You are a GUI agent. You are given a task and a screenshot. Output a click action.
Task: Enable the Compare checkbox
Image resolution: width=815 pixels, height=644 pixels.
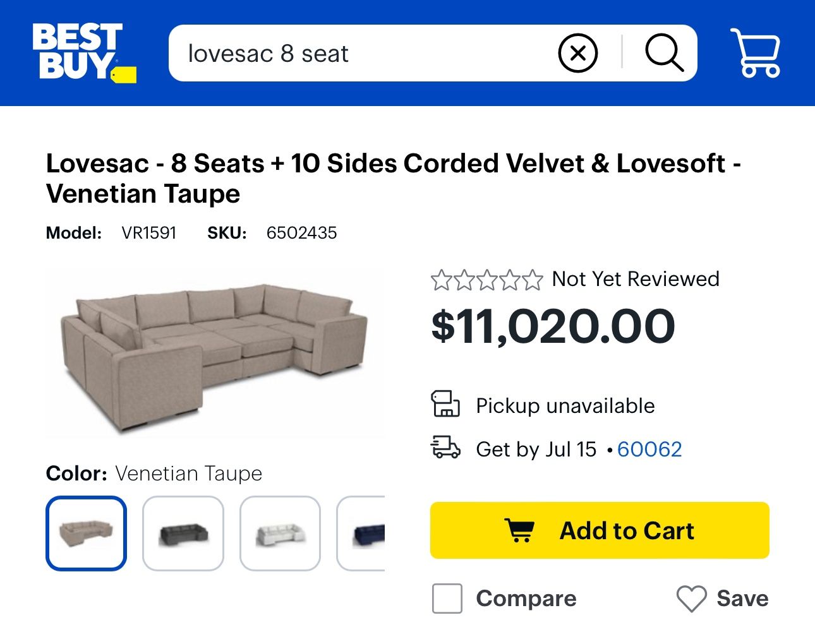[447, 599]
